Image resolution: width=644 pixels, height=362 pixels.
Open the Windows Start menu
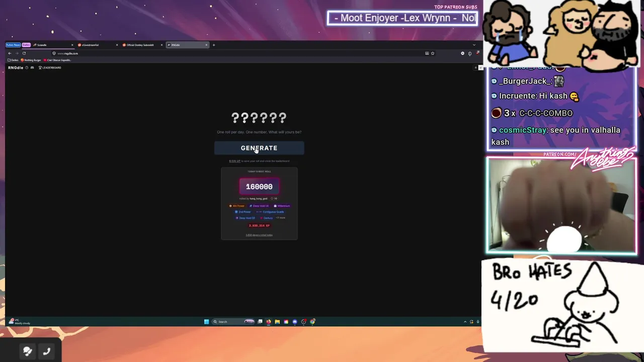[x=206, y=322]
